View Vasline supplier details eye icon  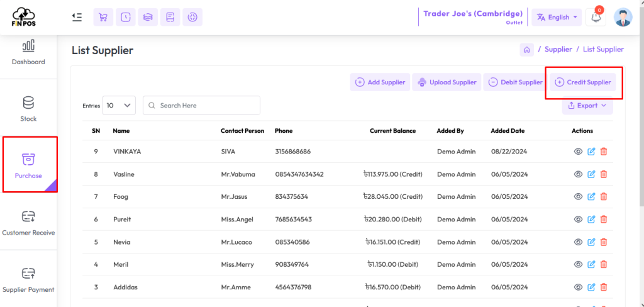tap(579, 174)
